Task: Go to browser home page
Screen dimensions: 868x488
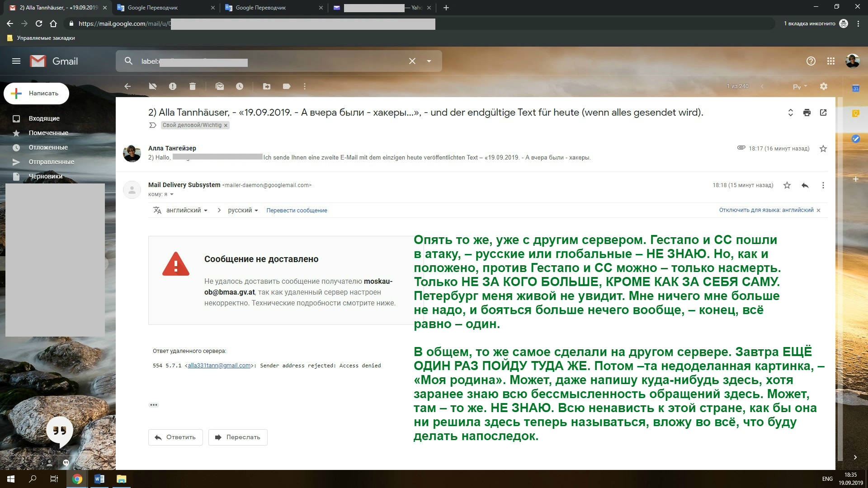Action: (x=53, y=23)
